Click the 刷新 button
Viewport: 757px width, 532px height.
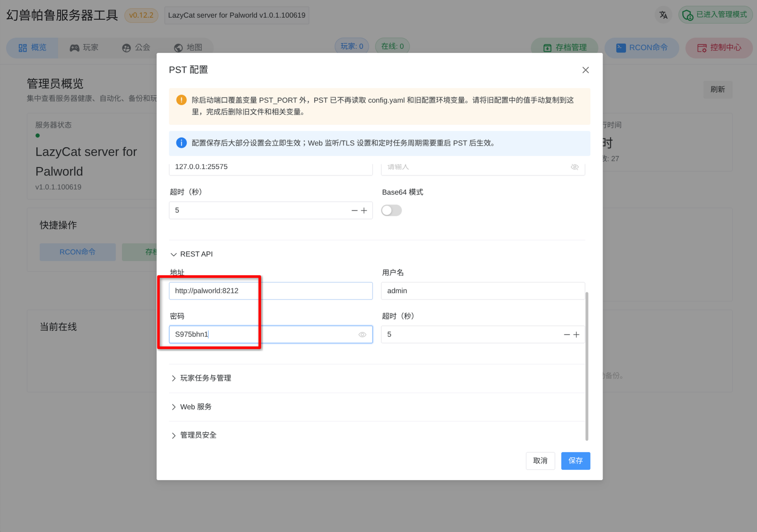718,90
